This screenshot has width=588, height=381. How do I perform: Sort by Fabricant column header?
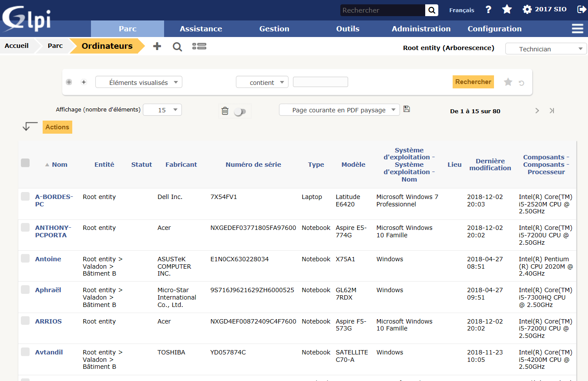181,165
